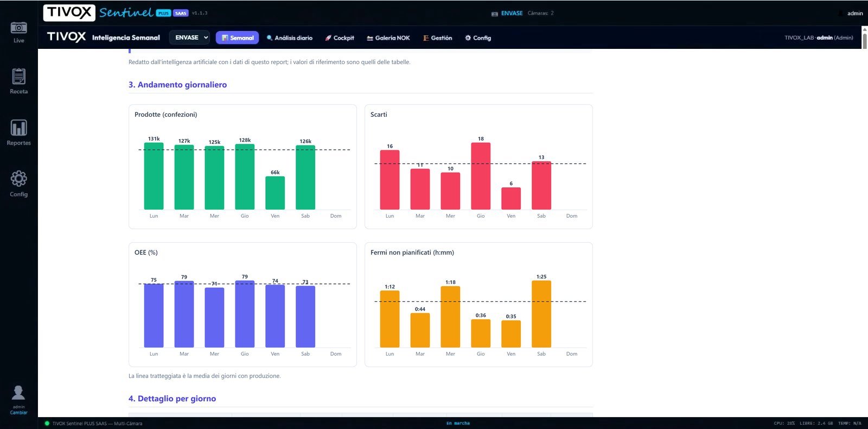Click the rocket icon for Cockpit

pyautogui.click(x=328, y=38)
